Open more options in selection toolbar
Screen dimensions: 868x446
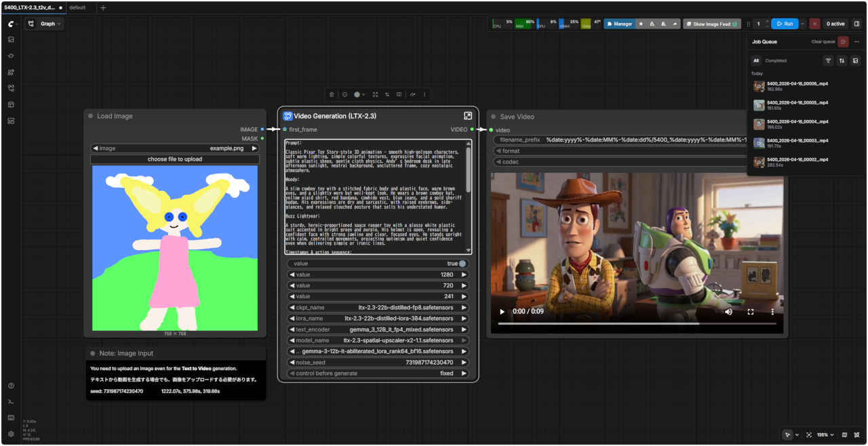coord(425,94)
